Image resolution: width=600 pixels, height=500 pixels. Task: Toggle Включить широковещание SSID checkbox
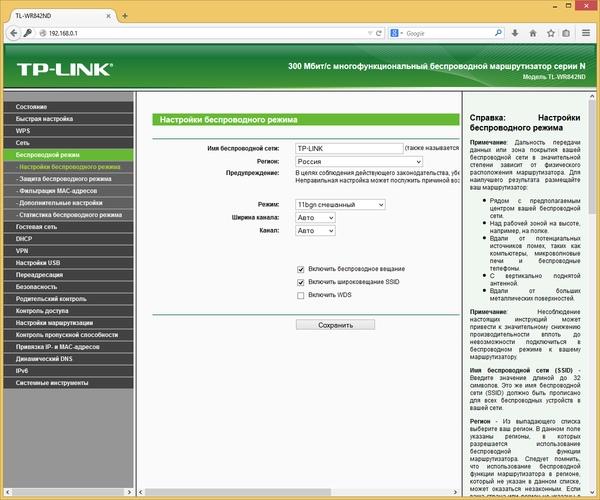(x=301, y=282)
